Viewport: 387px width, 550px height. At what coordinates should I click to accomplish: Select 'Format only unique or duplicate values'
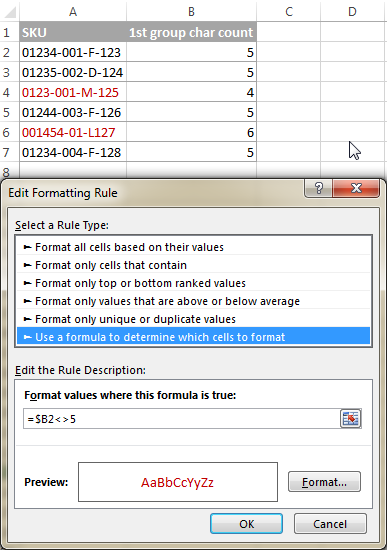(x=193, y=319)
